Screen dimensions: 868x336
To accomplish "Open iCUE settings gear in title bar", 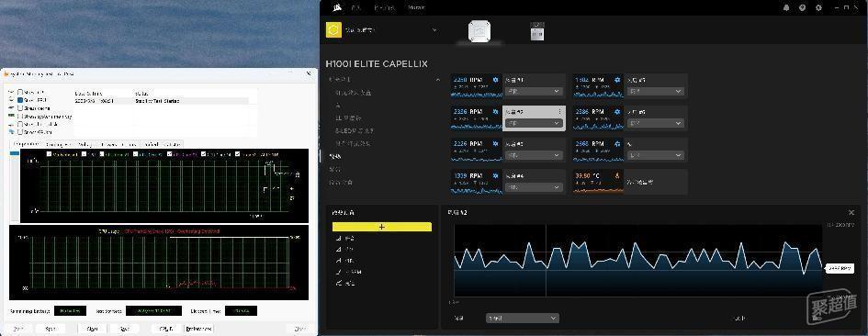I will click(818, 7).
